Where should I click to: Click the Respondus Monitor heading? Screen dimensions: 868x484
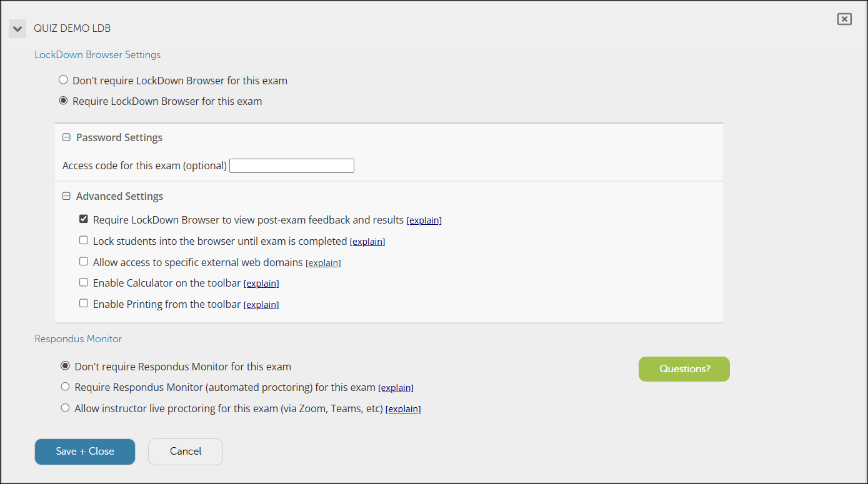(78, 338)
